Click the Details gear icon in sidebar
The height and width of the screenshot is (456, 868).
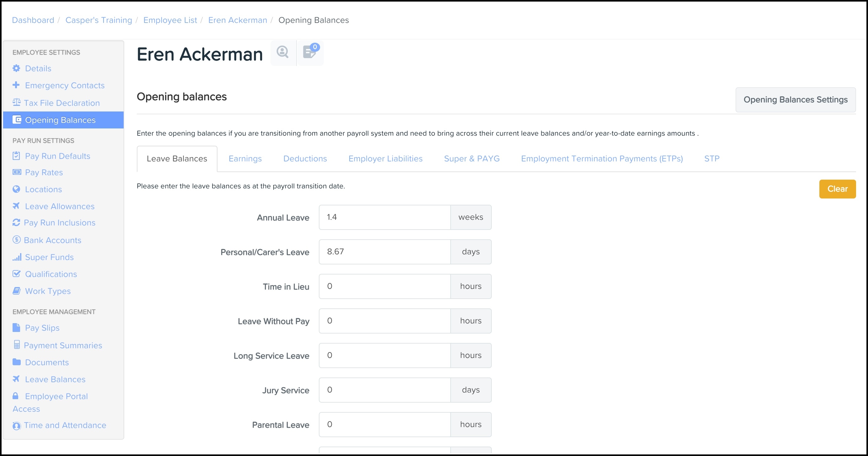(16, 68)
